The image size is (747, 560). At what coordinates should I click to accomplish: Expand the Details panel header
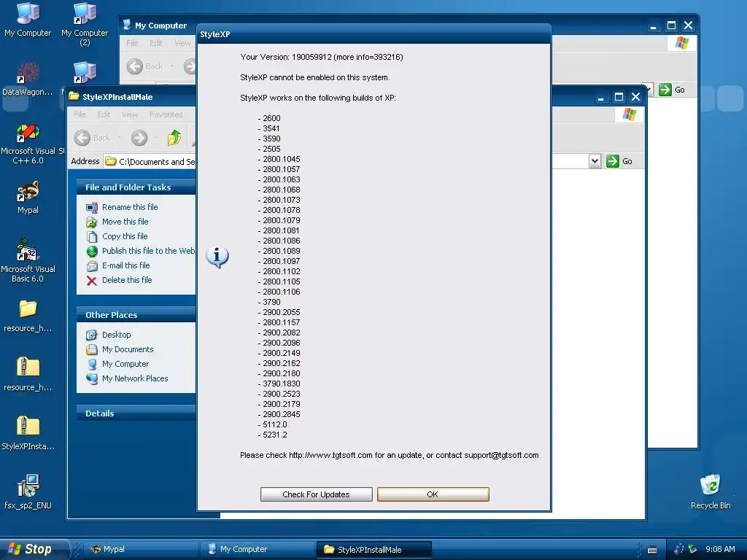coord(136,413)
